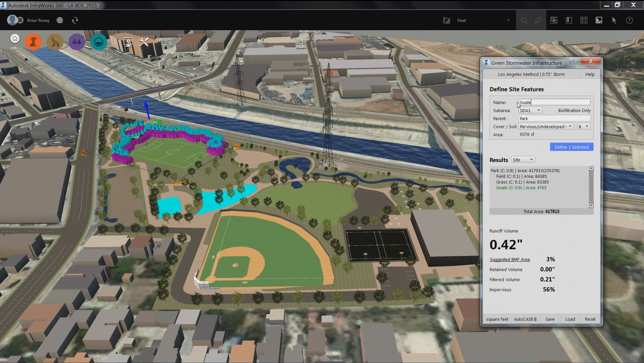Click the Name field containing Swale
This screenshot has height=363, width=644.
pos(554,102)
